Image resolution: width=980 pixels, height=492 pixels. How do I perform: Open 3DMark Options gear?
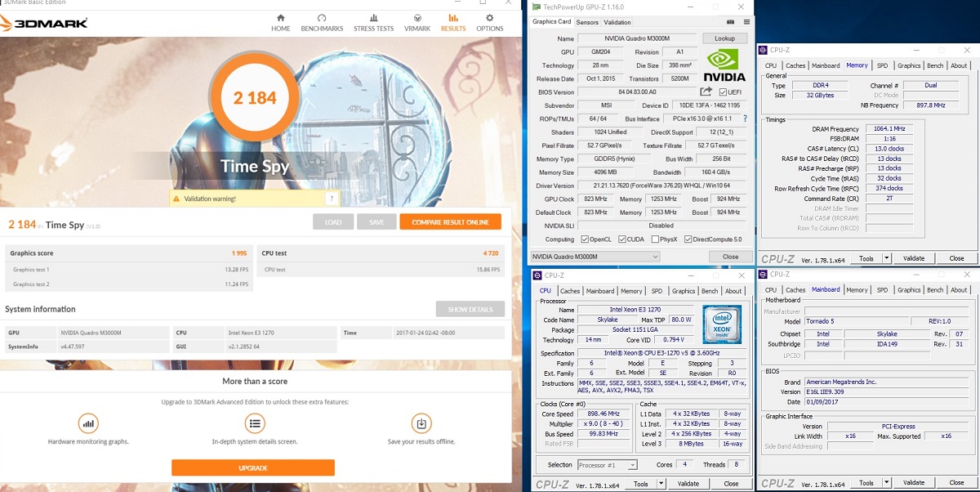click(490, 22)
